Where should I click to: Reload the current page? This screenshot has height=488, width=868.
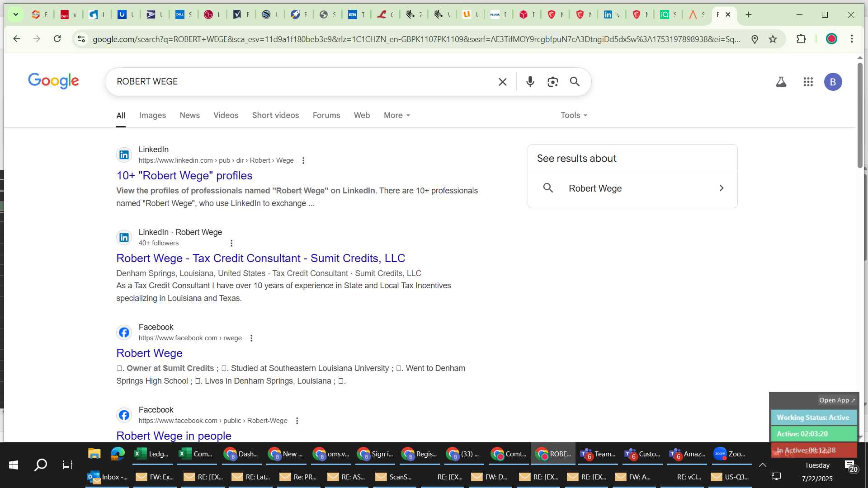pos(57,39)
